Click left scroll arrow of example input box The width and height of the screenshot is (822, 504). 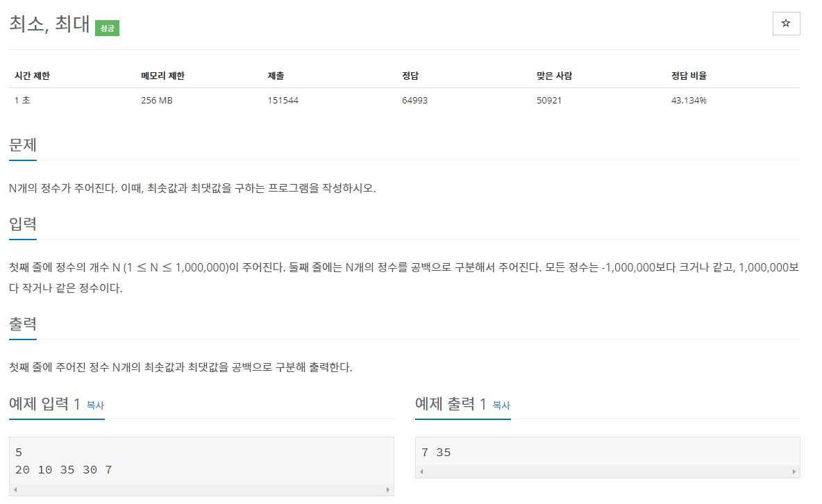point(15,490)
